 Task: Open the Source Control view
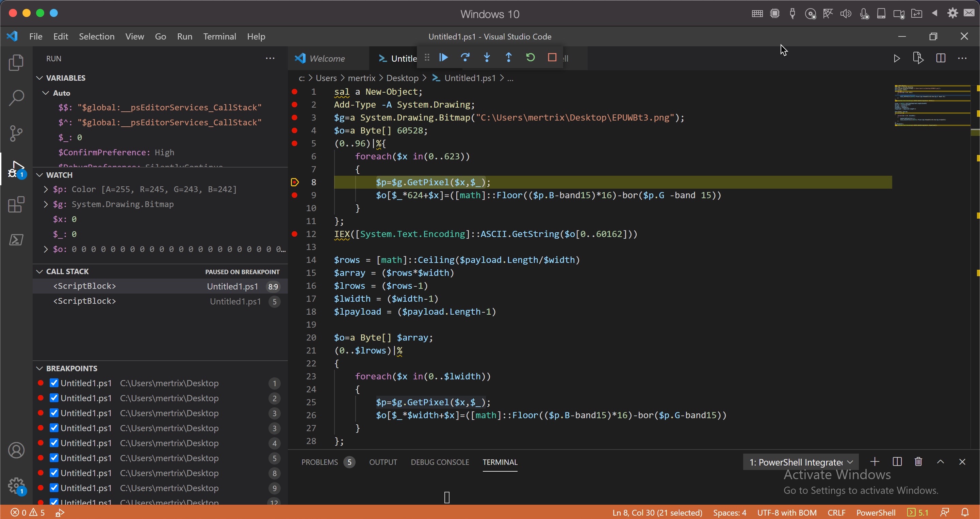click(16, 133)
